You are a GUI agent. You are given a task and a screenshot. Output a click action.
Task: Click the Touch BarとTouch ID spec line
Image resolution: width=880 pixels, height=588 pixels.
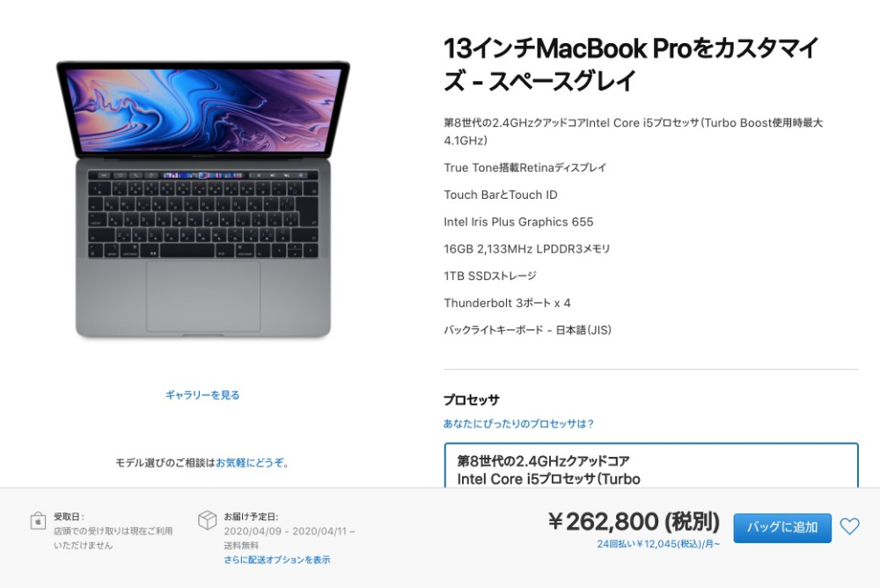pyautogui.click(x=500, y=195)
